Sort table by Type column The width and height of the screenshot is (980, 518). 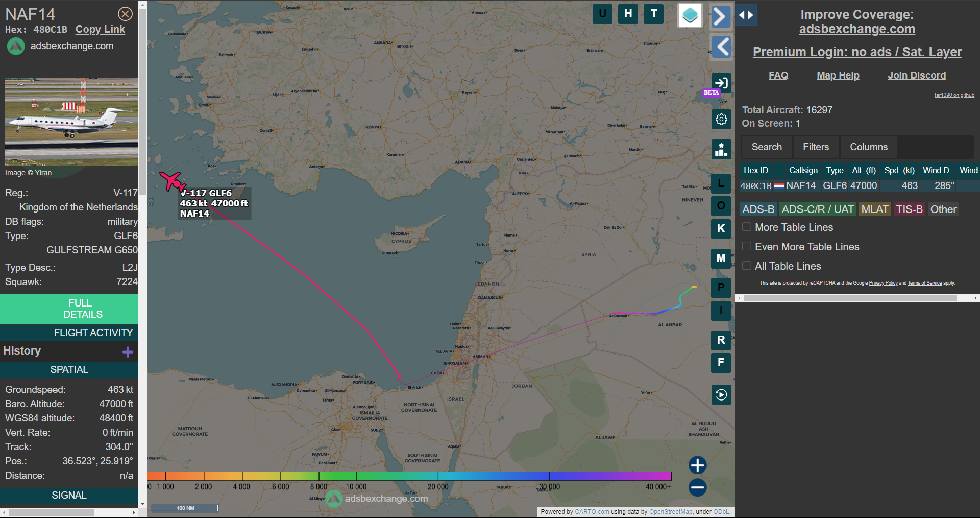click(835, 170)
